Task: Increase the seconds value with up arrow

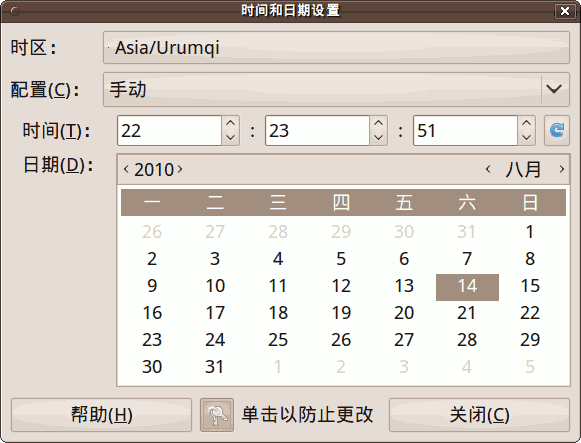Action: pos(527,123)
